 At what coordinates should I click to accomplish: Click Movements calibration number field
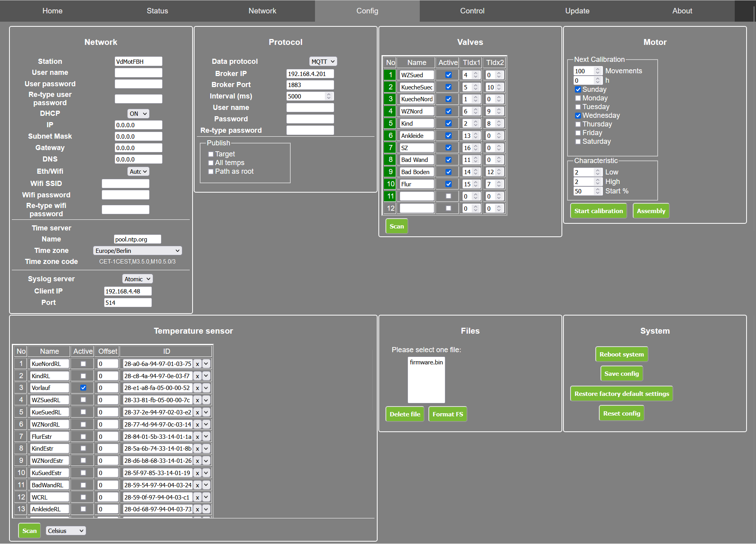pos(588,71)
